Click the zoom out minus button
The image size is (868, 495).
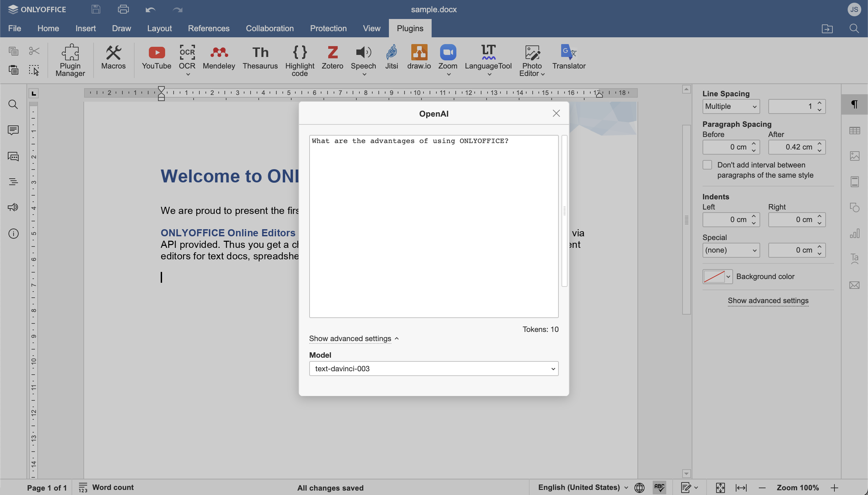point(762,488)
